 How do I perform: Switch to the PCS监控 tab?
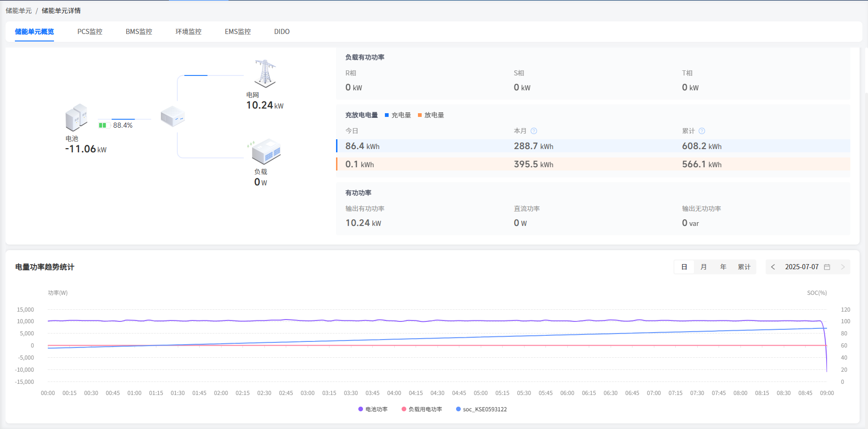(x=90, y=32)
